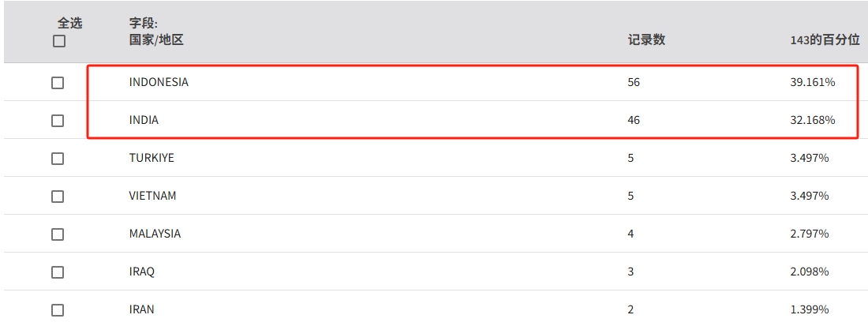868x326 pixels.
Task: Enable the MALAYSIA row checkbox
Action: (58, 234)
